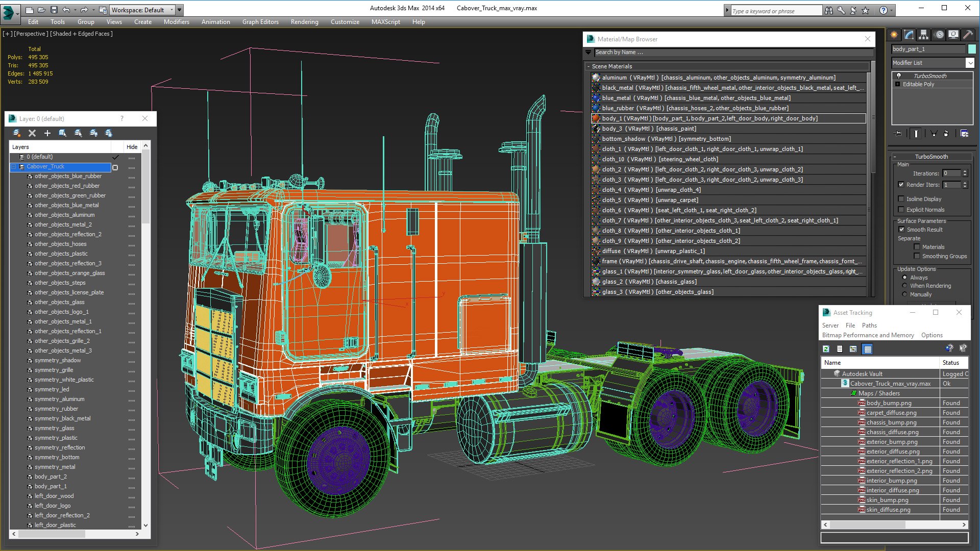Click Refresh icon in Asset Tracking
This screenshot has height=551, width=980.
coord(826,349)
